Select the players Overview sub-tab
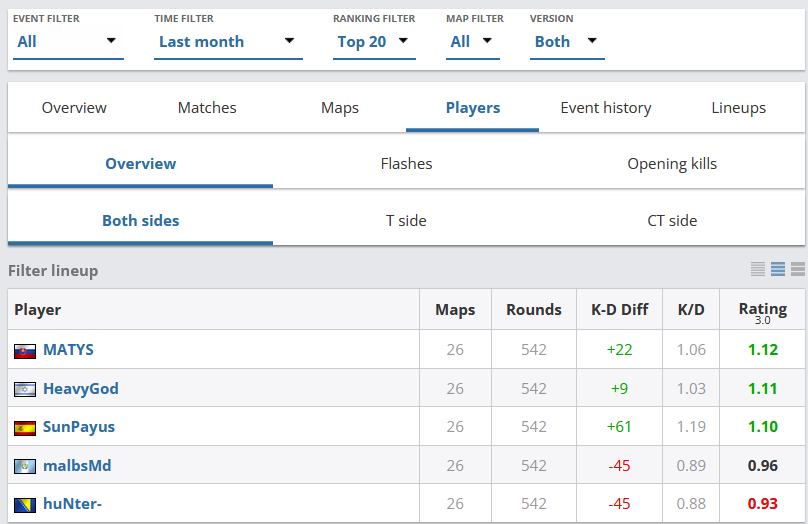Image resolution: width=808 pixels, height=524 pixels. [x=140, y=164]
